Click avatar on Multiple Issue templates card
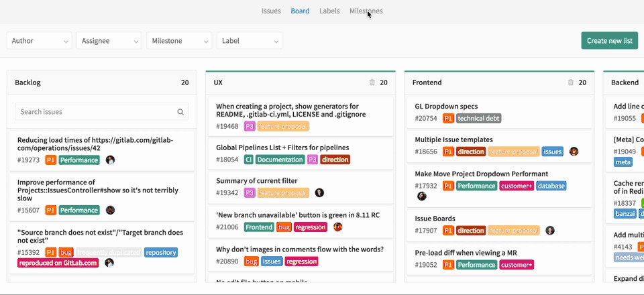 pos(574,152)
